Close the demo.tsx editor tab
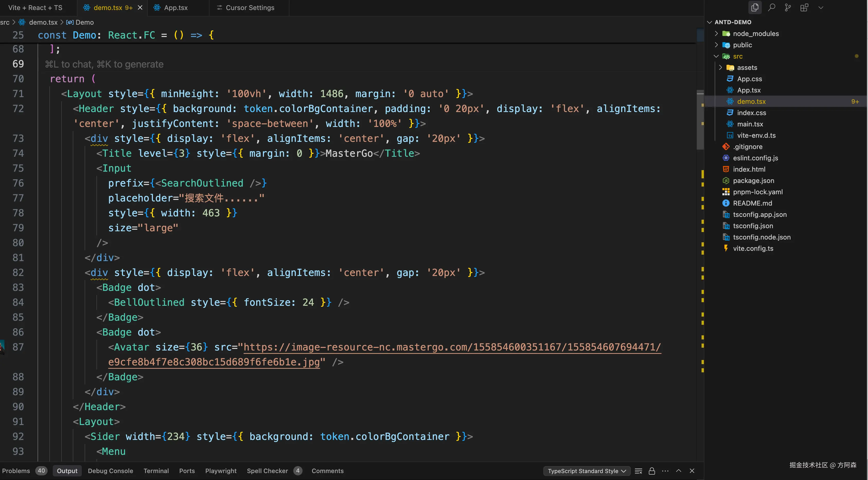This screenshot has height=480, width=868. (140, 7)
